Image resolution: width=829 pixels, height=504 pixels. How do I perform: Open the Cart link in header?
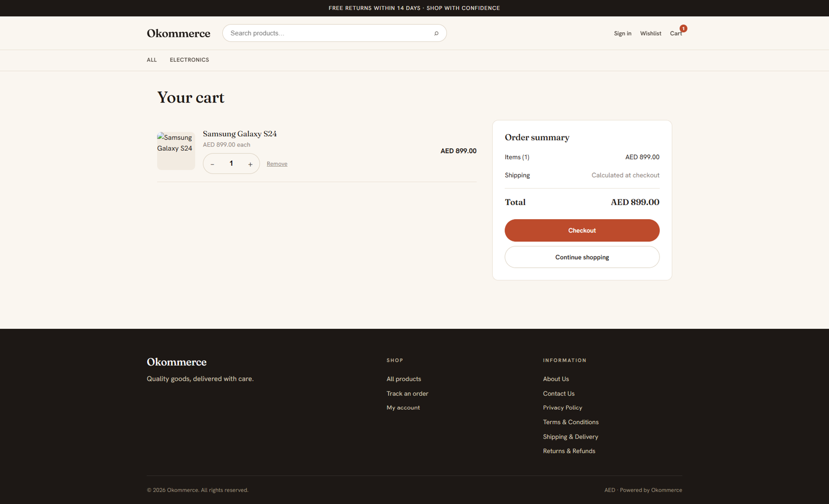pos(676,33)
